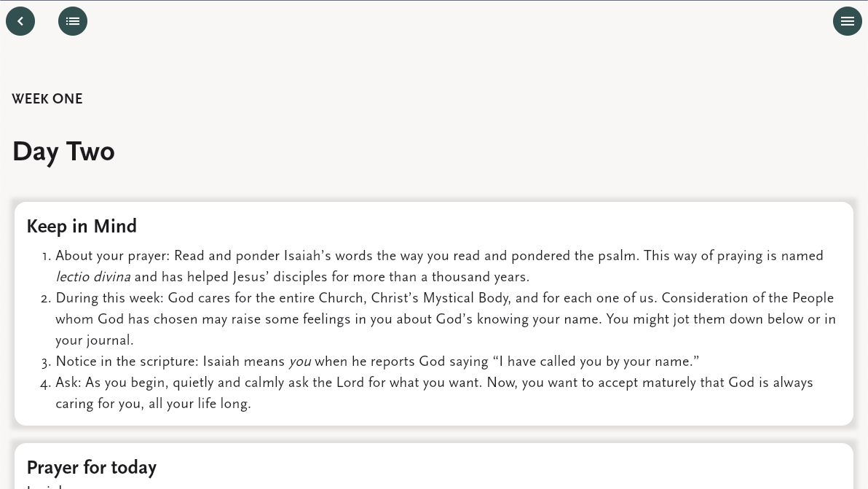
Task: Click the WEEK ONE label
Action: click(47, 99)
